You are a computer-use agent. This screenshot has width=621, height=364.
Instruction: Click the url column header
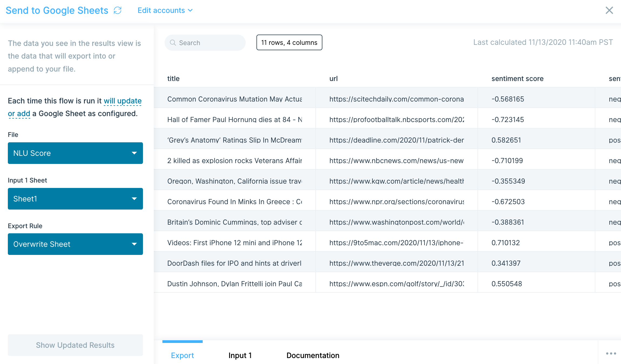pyautogui.click(x=333, y=79)
